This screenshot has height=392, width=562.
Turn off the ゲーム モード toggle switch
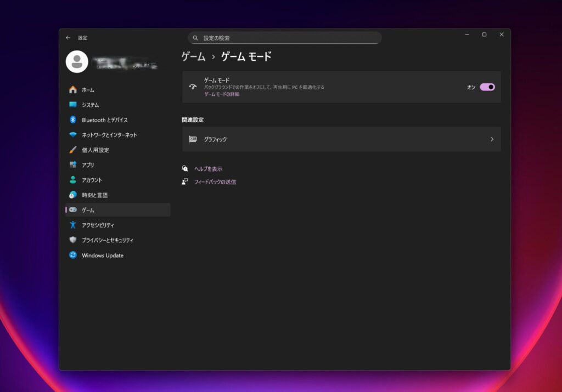click(487, 87)
